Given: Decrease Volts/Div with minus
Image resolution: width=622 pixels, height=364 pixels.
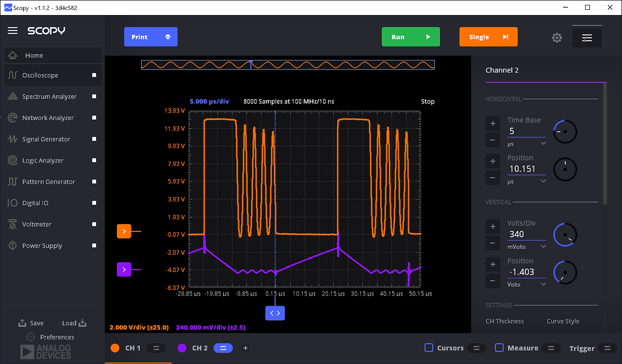Looking at the screenshot, I should click(x=493, y=243).
